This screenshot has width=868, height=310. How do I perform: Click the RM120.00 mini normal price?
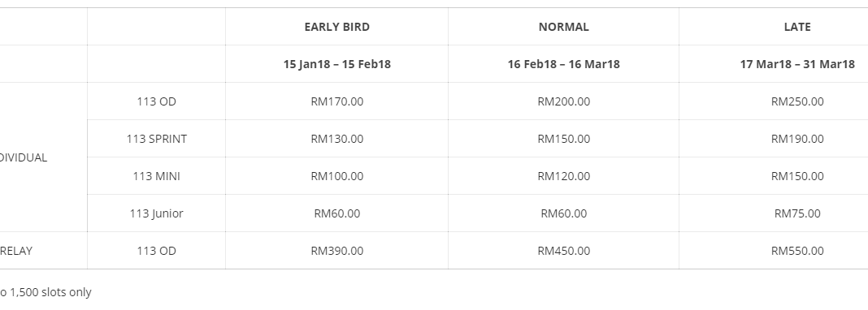point(563,176)
